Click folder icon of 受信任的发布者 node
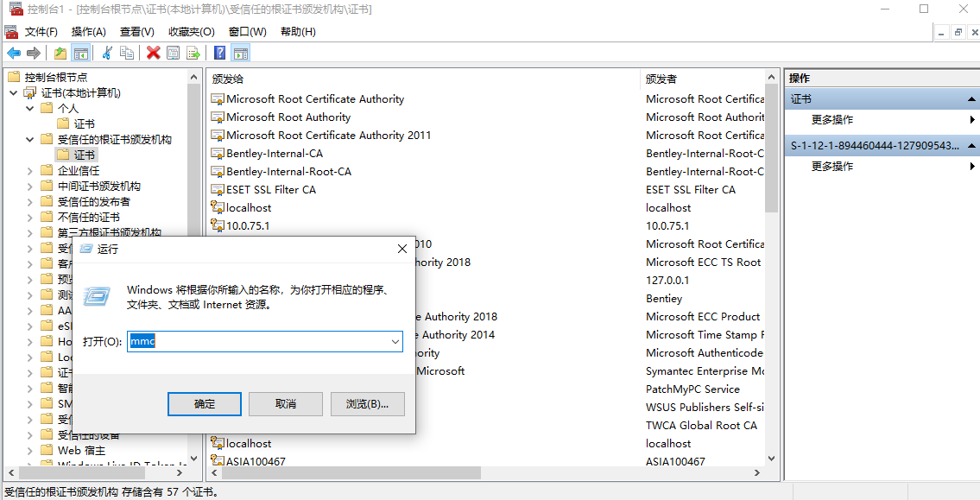Viewport: 980px width, 500px height. [x=47, y=201]
